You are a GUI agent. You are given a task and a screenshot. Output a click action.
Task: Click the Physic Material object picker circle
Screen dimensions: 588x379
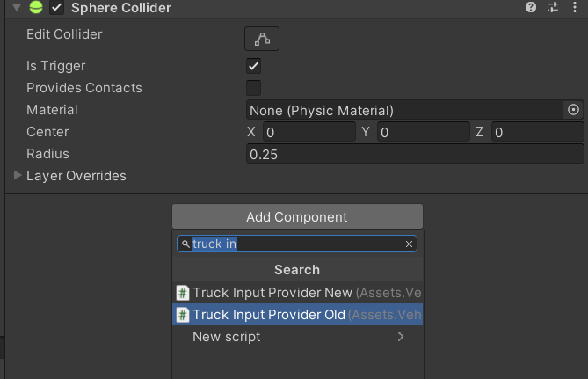click(573, 110)
